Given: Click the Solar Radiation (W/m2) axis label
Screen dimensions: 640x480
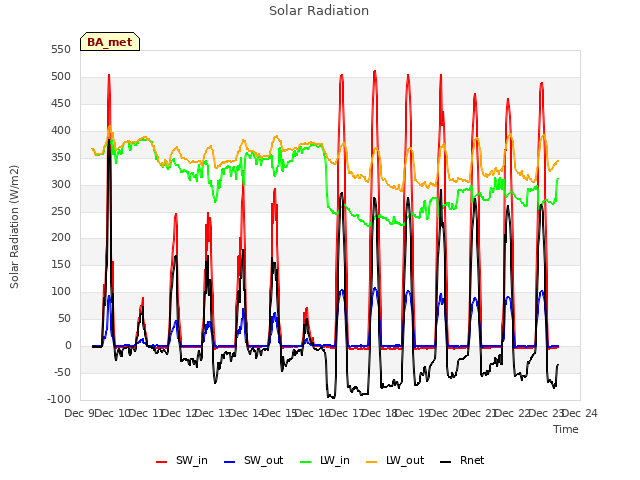Looking at the screenshot, I should click(x=14, y=227).
